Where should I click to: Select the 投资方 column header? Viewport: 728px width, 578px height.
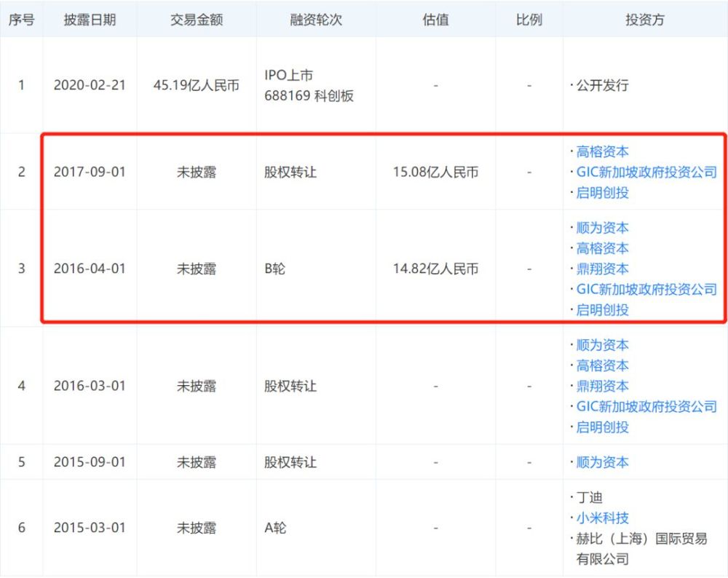(x=645, y=20)
